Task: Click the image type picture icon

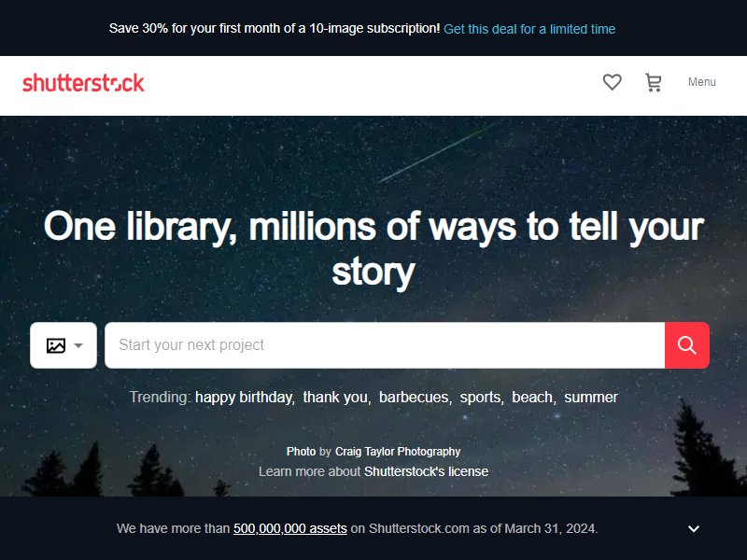Action: (x=56, y=345)
